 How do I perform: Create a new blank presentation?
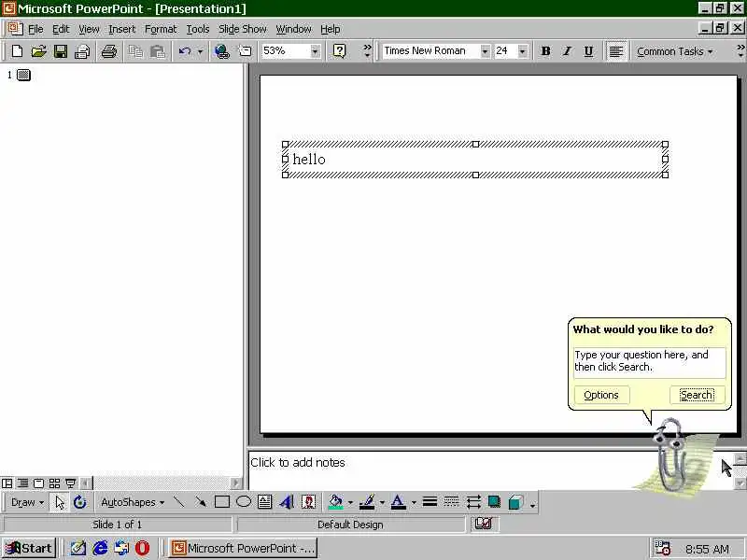pyautogui.click(x=17, y=51)
